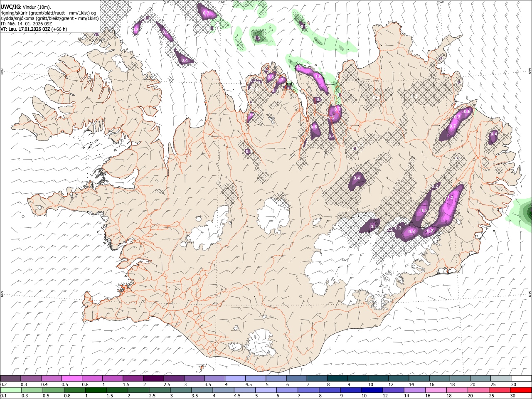Click the darkest purple swatch labelled 2 in the snow scale
Viewport: 532px width, 399px height.
pyautogui.click(x=153, y=379)
